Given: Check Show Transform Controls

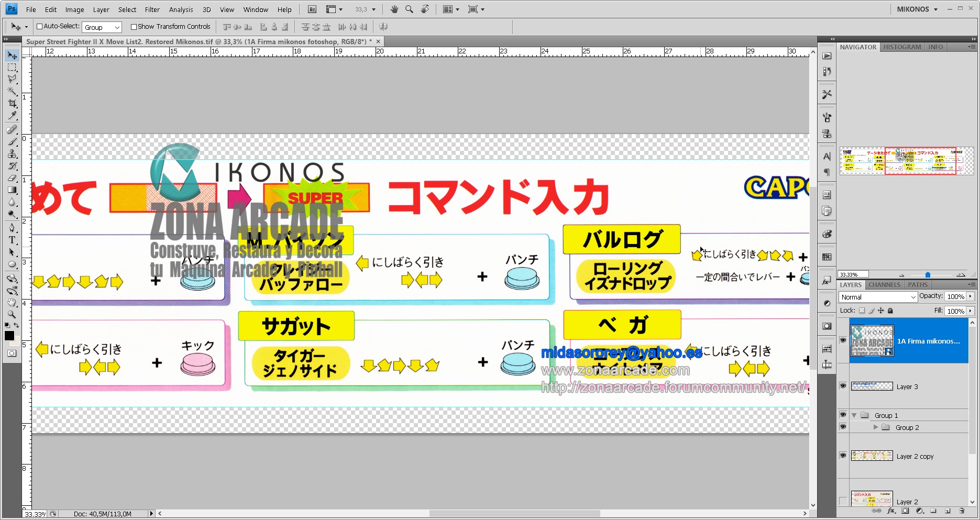Looking at the screenshot, I should coord(134,27).
